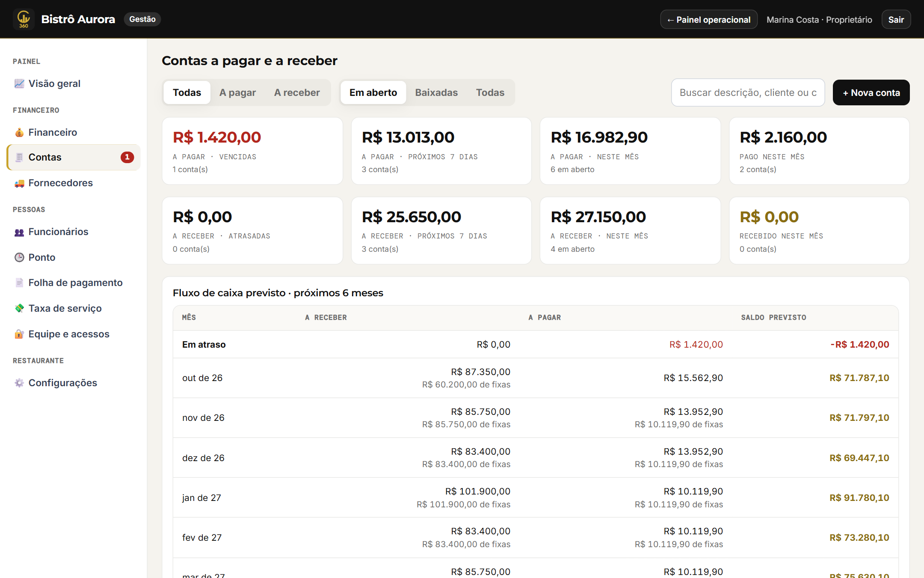Click the red notification badge on Contas
The height and width of the screenshot is (578, 924).
tap(127, 157)
